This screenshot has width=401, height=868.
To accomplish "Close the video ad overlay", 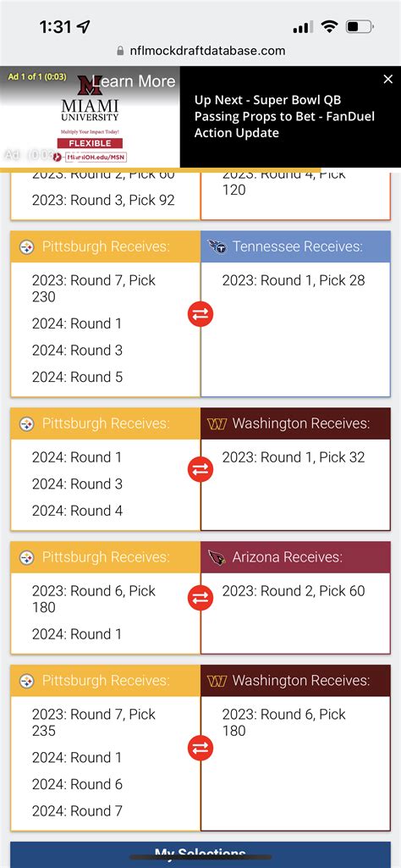I will pyautogui.click(x=388, y=79).
